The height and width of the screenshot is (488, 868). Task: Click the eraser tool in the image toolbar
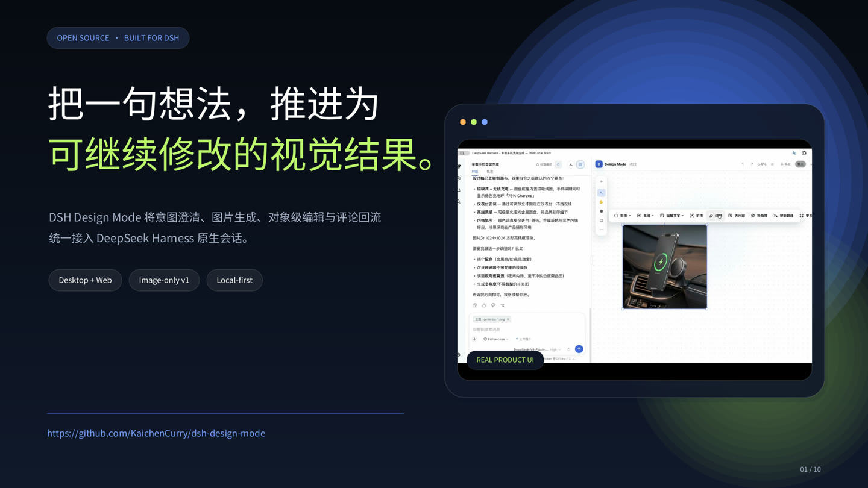coord(715,216)
